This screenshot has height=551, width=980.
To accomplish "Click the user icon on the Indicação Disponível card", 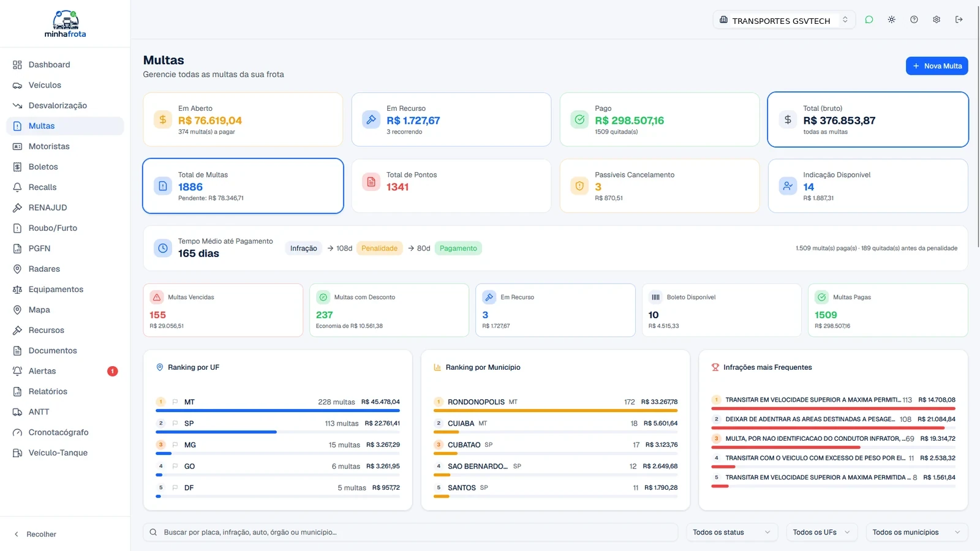I will point(788,186).
